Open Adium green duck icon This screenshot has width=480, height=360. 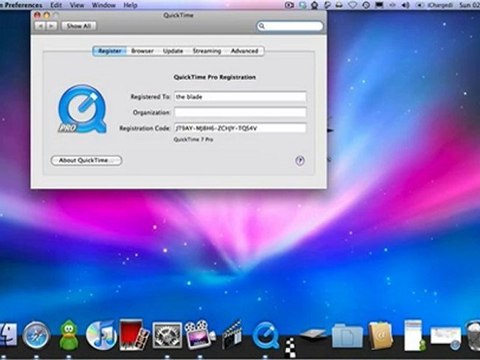tap(69, 335)
